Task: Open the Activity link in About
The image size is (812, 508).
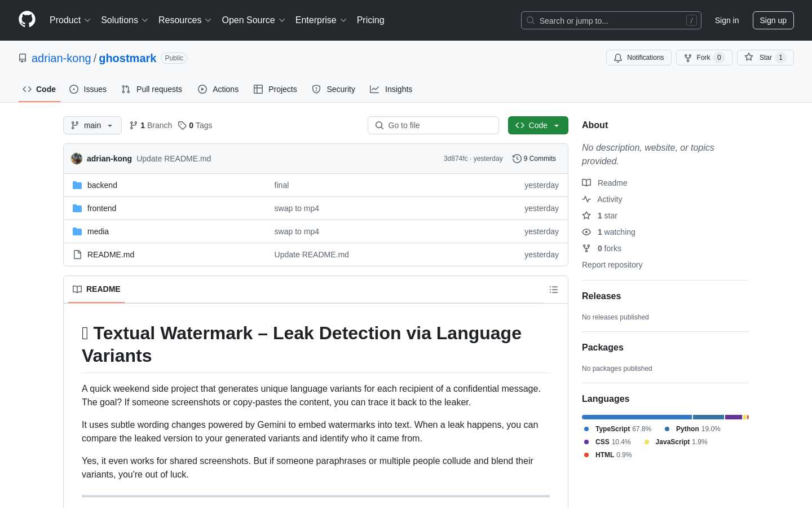Action: click(602, 199)
